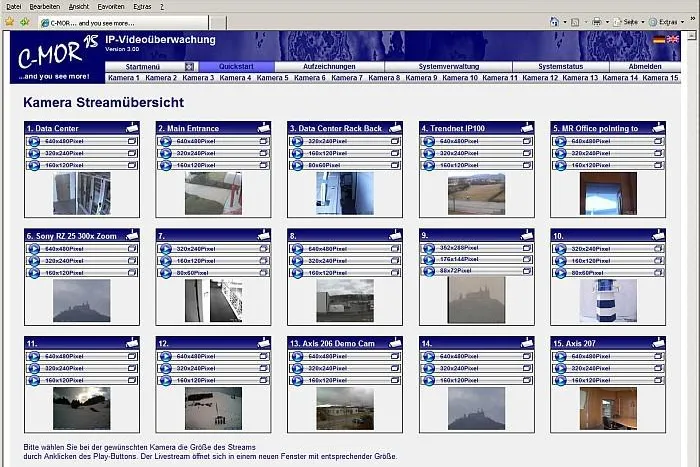Open Data Center 640x480 in new window icon
This screenshot has height=467, width=700.
coord(132,141)
